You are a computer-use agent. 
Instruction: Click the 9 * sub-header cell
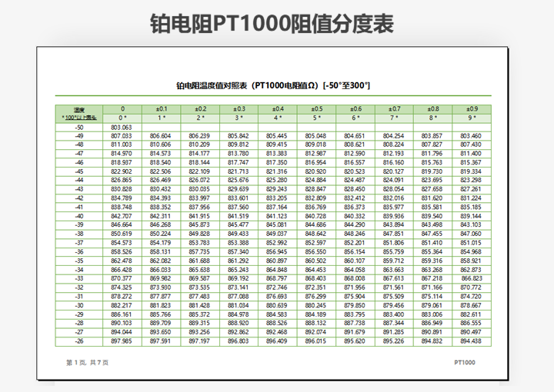[x=472, y=118]
